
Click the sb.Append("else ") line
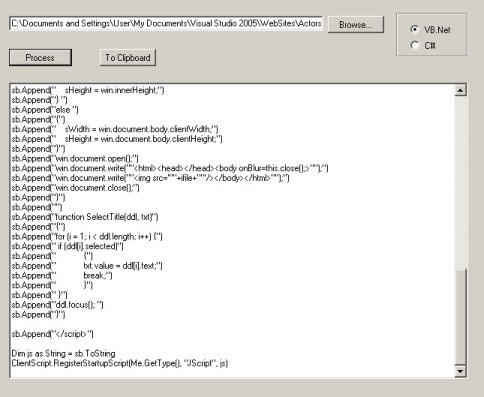coord(45,110)
